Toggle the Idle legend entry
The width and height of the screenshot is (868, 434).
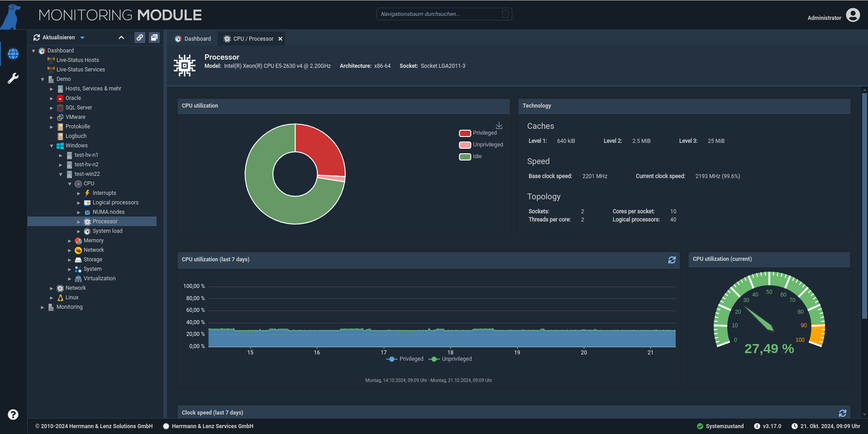coord(471,156)
